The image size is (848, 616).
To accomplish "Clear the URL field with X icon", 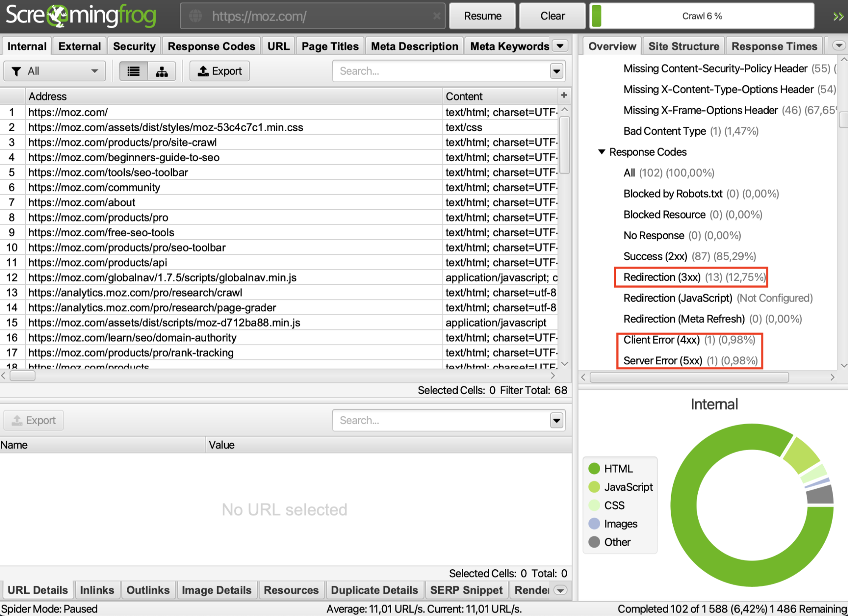I will pos(436,16).
